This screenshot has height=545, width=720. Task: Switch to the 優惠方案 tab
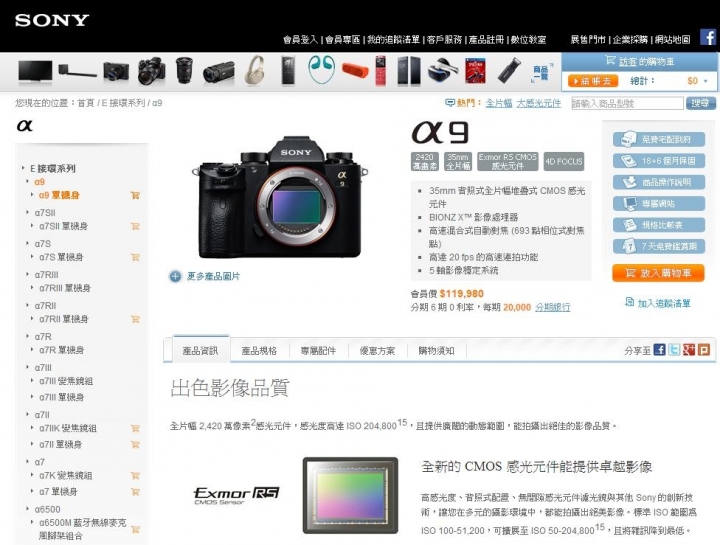point(377,351)
